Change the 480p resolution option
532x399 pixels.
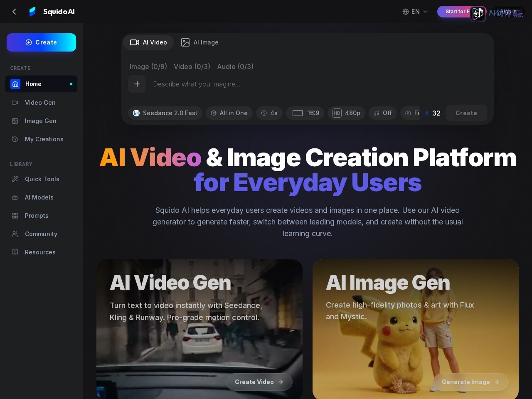click(x=347, y=113)
